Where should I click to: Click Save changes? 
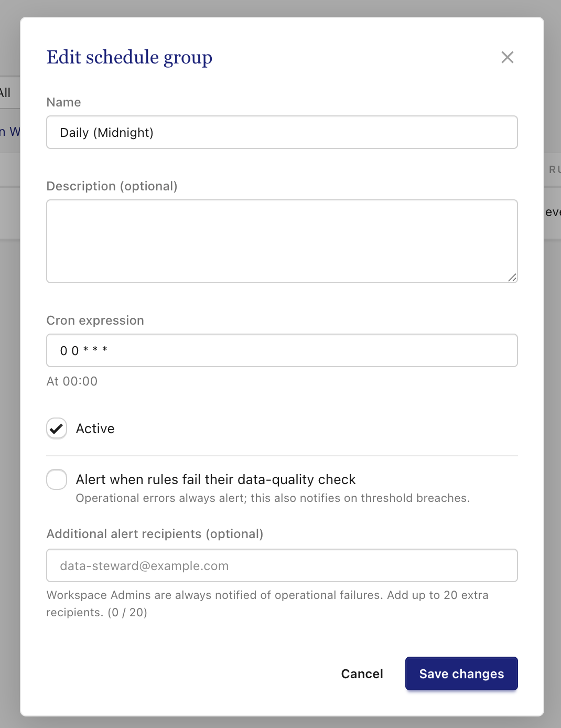click(x=461, y=673)
